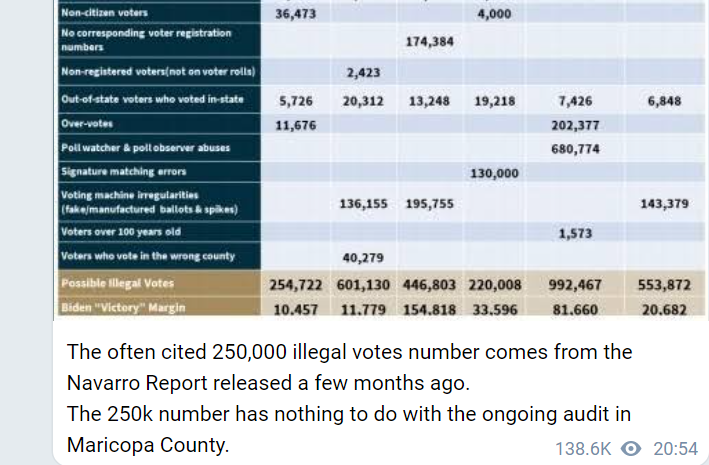Click the Over-votes row label
This screenshot has width=709, height=465.
click(87, 123)
